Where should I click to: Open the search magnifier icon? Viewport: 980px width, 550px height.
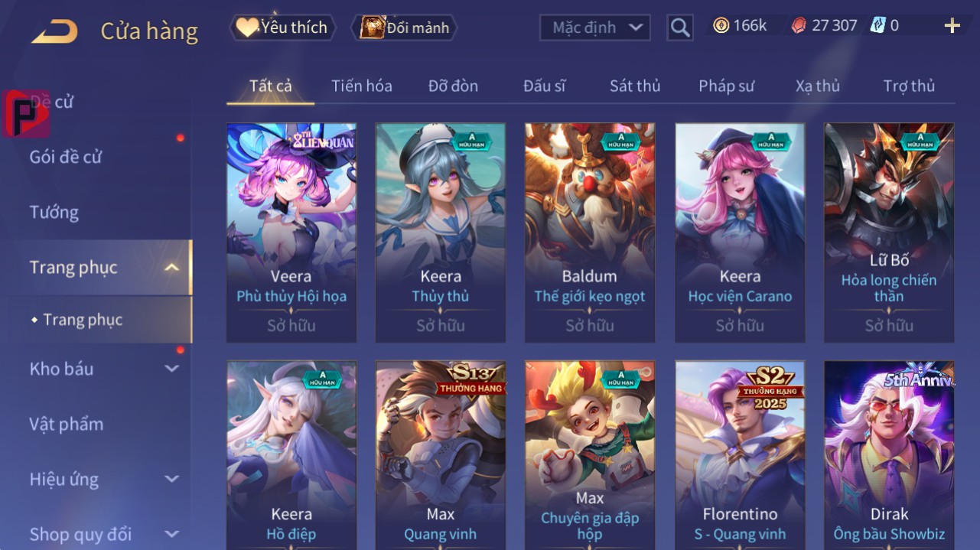[680, 28]
